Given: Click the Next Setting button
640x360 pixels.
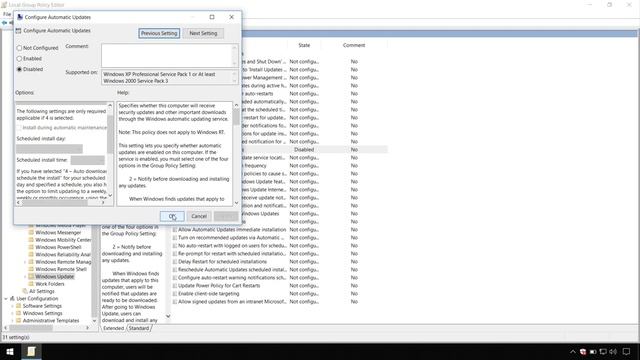Looking at the screenshot, I should pos(203,33).
